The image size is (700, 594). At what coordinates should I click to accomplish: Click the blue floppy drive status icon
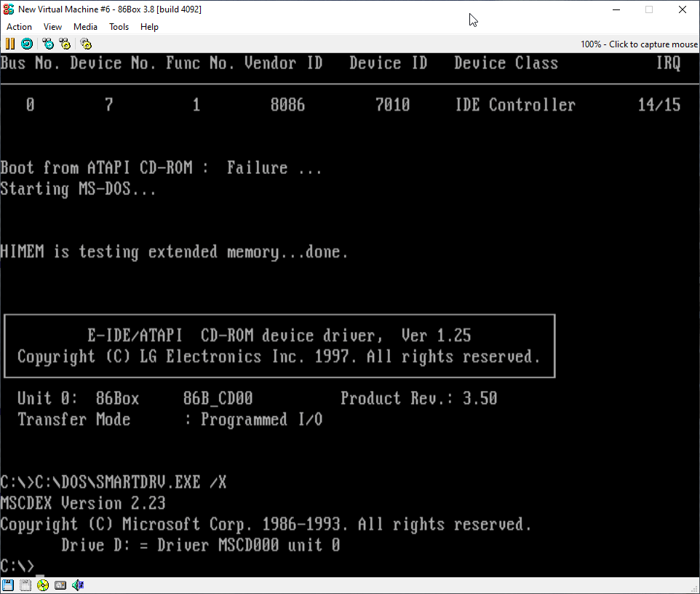pos(8,585)
